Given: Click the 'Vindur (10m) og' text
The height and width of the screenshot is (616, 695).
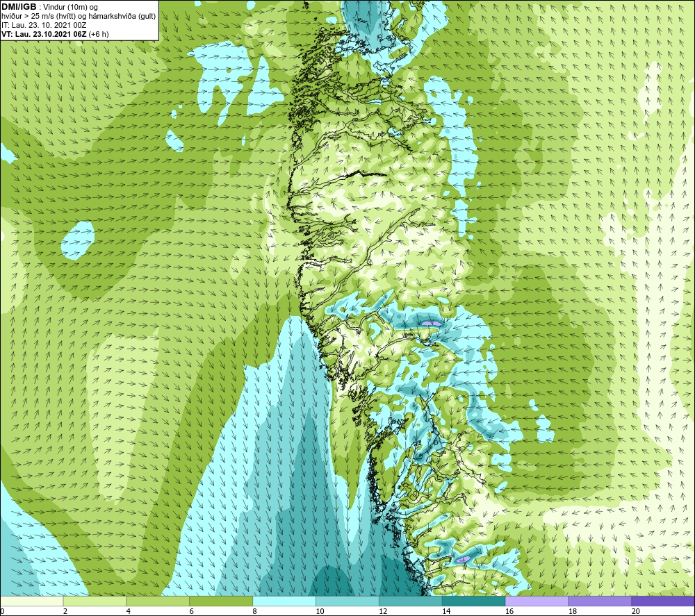Looking at the screenshot, I should pos(71,7).
